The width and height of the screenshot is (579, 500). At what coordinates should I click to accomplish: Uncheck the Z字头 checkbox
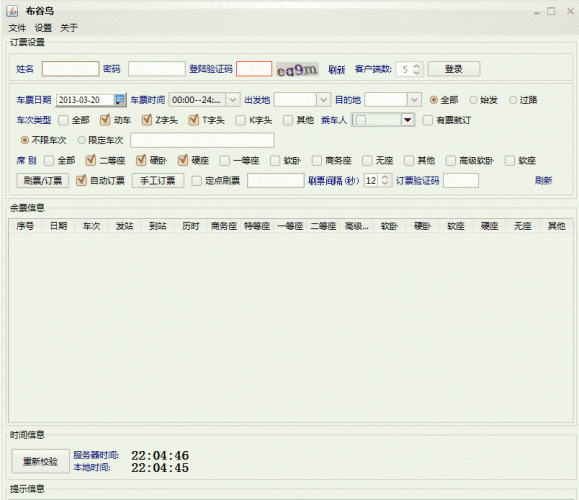click(x=147, y=120)
